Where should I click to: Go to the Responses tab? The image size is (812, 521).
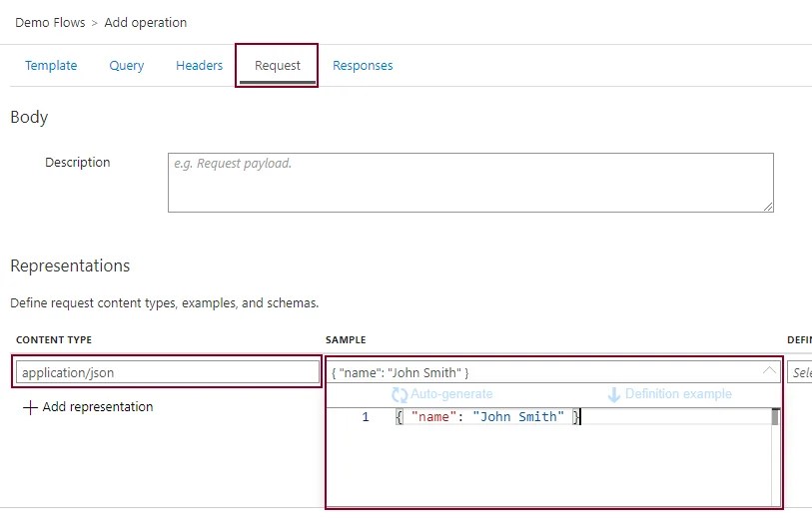point(363,66)
